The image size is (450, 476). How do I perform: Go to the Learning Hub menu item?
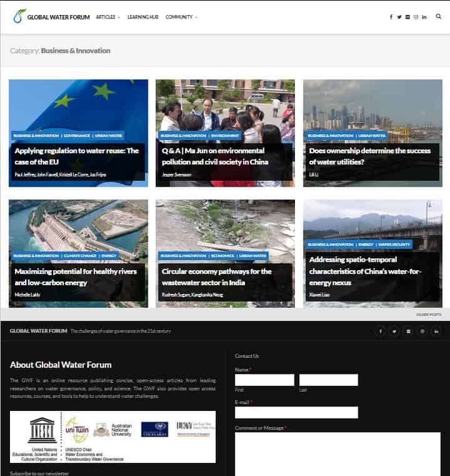142,17
